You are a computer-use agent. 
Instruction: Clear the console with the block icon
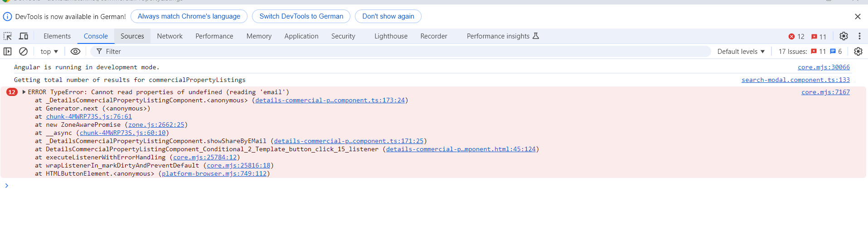pyautogui.click(x=24, y=52)
